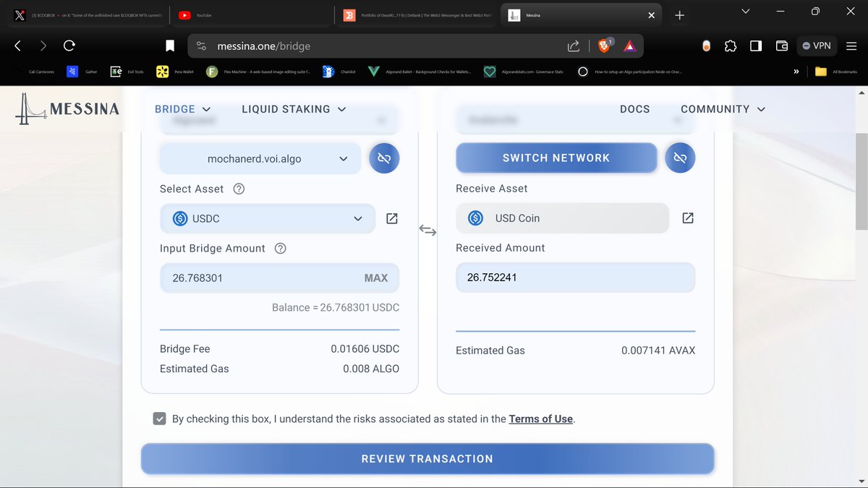Click the 0.01606 USDC bridge fee value

tap(365, 348)
